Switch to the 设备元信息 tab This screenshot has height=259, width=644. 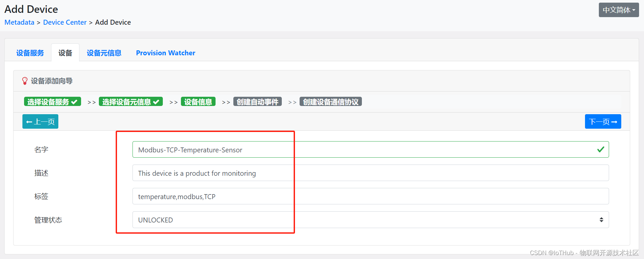click(104, 53)
